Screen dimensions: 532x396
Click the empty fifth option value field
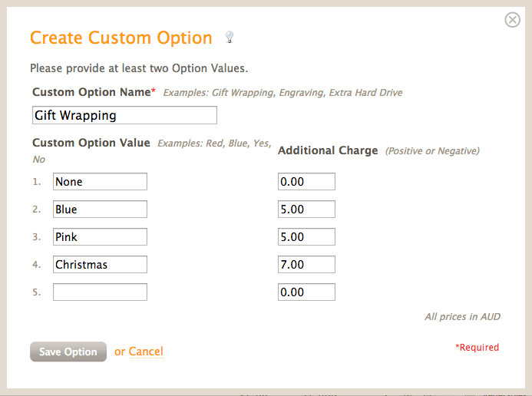click(100, 292)
